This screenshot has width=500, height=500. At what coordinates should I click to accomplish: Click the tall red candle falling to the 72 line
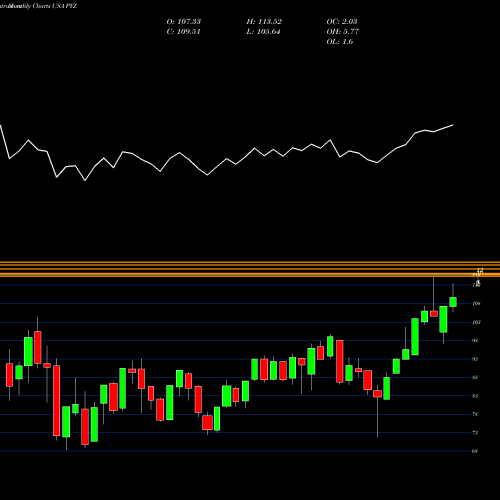(x=56, y=400)
